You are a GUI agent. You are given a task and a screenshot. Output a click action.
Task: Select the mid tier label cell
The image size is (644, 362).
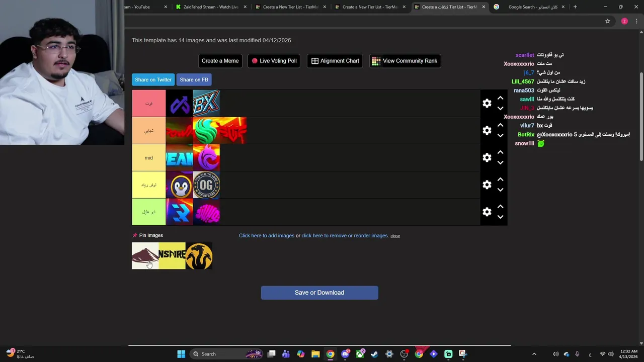[148, 157]
